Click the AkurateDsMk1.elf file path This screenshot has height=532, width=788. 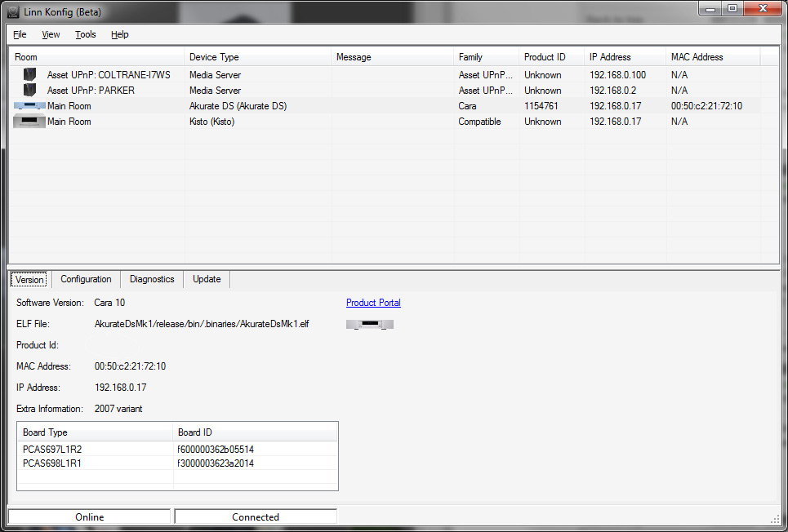coord(202,324)
